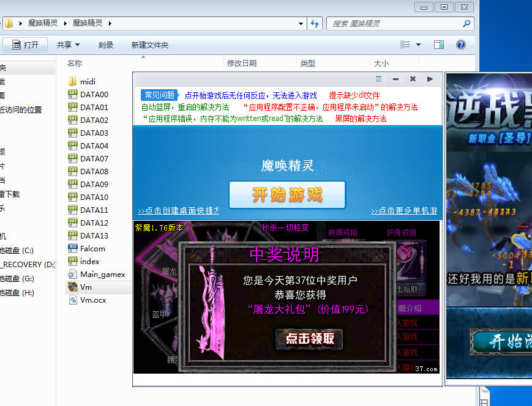Close the game launcher popup
Screen dimensions: 532x406
pos(413,79)
